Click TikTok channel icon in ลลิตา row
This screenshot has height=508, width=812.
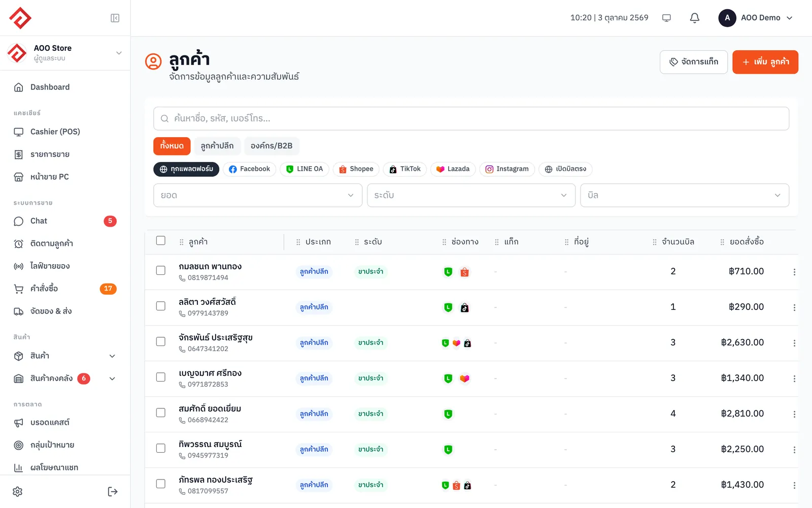click(464, 308)
